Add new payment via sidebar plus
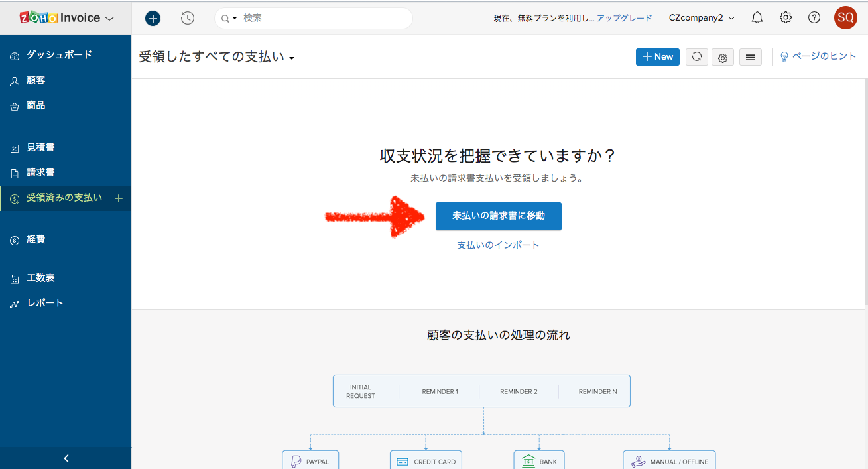The image size is (868, 469). pos(119,198)
